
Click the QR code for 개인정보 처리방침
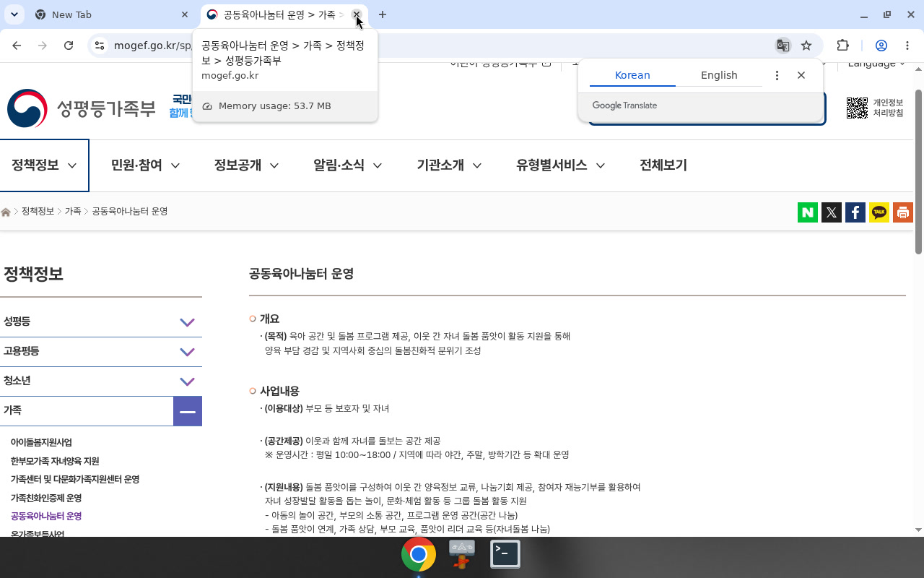tap(857, 108)
